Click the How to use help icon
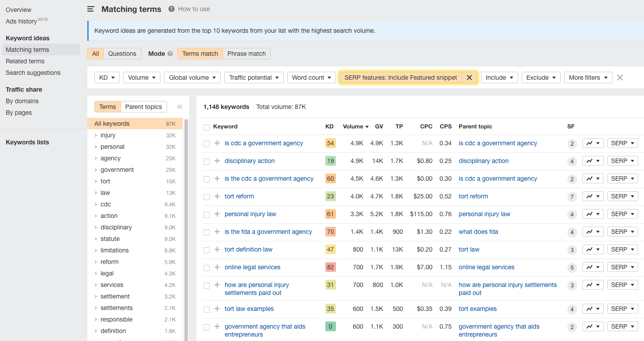Viewport: 644px width, 341px height. [x=171, y=9]
